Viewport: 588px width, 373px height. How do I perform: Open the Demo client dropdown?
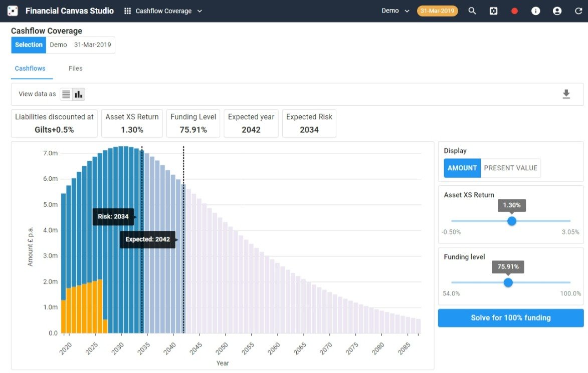pyautogui.click(x=395, y=11)
